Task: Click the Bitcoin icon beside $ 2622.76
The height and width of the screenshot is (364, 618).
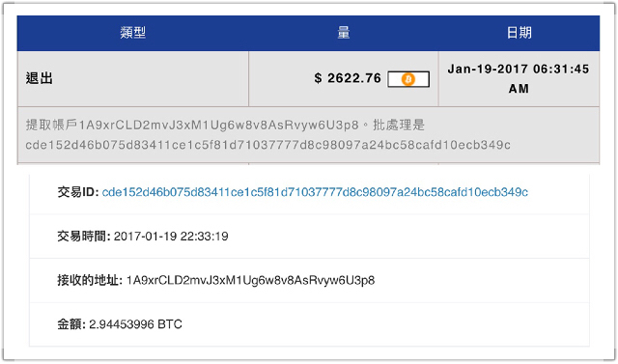Action: pos(408,79)
